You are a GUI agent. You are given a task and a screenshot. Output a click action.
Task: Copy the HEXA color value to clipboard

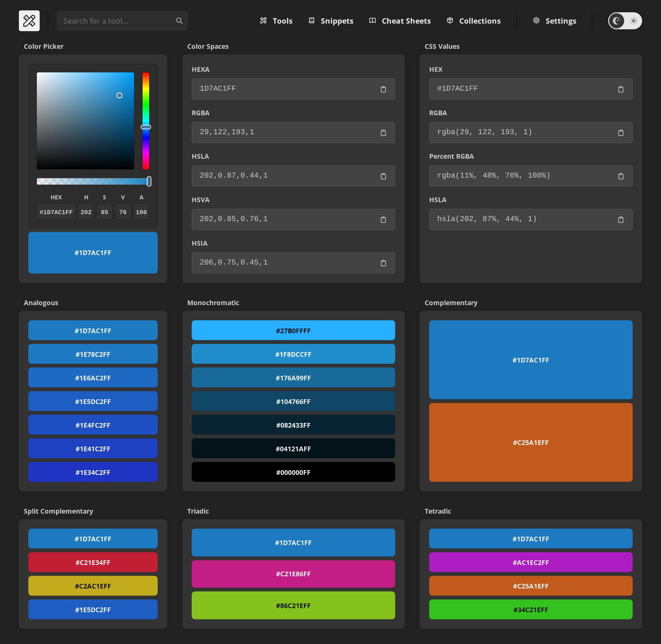tap(383, 89)
